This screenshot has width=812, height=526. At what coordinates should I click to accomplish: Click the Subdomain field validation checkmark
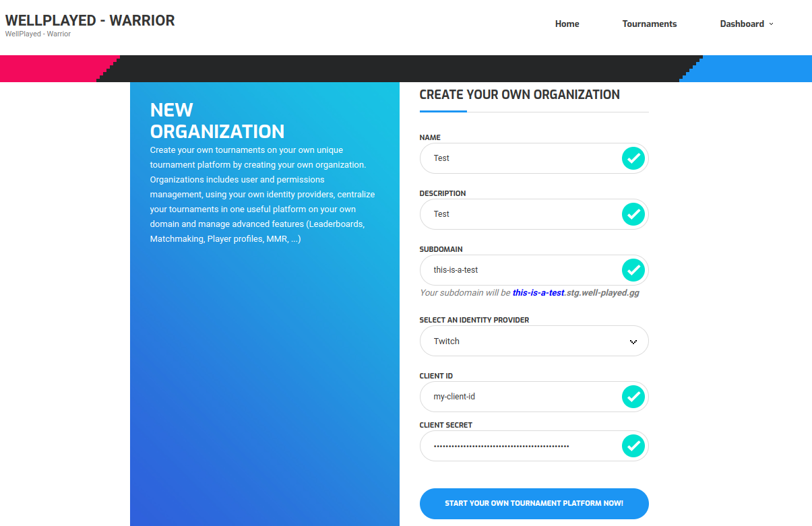(633, 270)
